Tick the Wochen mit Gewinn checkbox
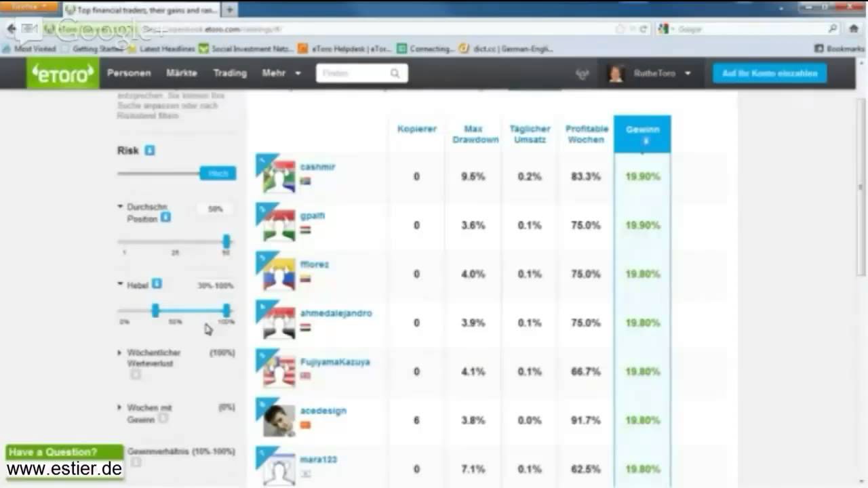Screen dimensions: 868x488 [x=163, y=418]
